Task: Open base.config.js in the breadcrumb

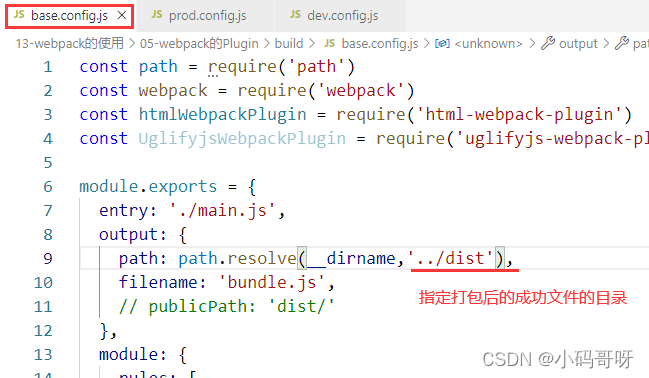Action: pos(380,43)
